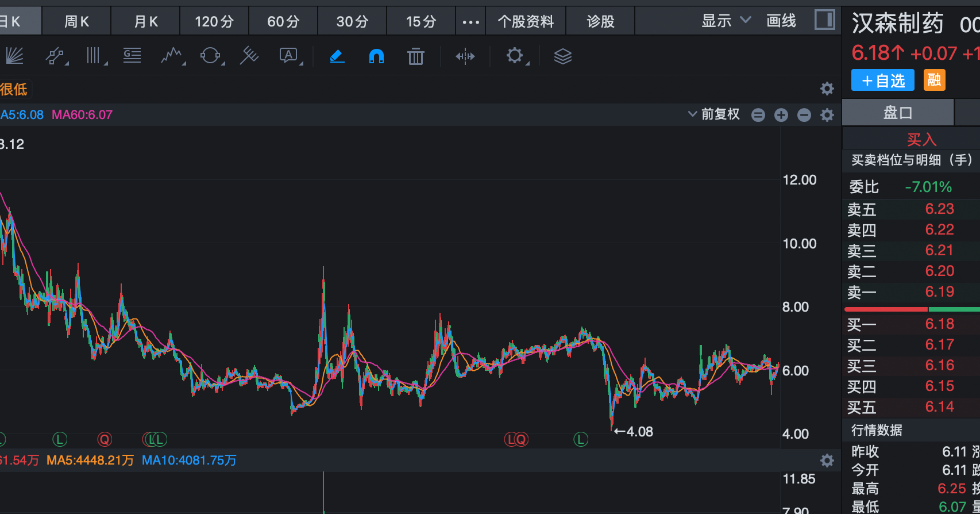Click the 买入 header
This screenshot has width=980, height=514.
(921, 139)
